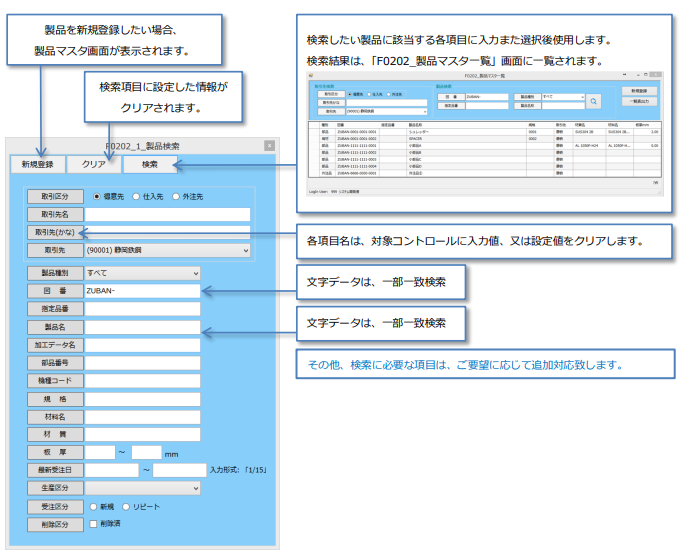Select row ZUBAN-0001-0001-0001 in master list

pos(485,131)
